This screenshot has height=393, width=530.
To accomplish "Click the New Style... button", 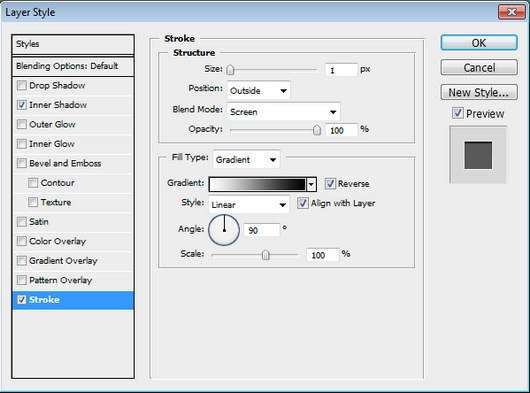I will [479, 92].
